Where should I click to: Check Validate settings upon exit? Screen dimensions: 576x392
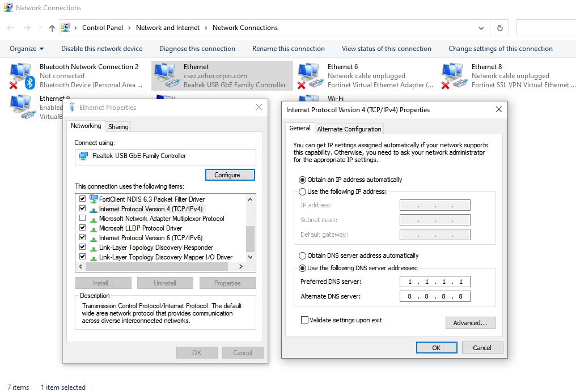(x=304, y=319)
